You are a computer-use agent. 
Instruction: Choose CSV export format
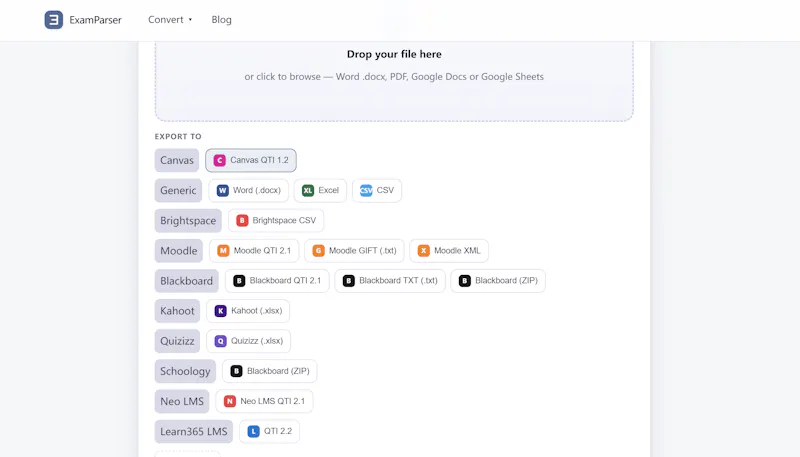[377, 190]
